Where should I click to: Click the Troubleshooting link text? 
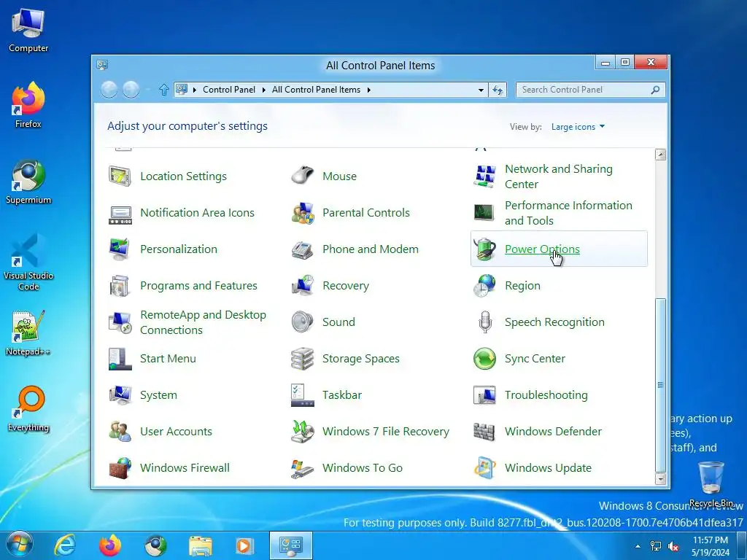click(x=546, y=395)
